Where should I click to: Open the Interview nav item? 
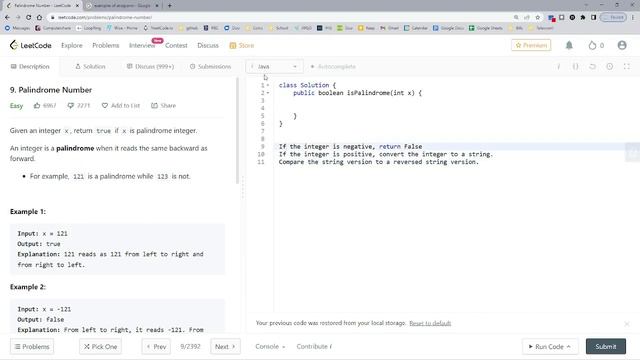pyautogui.click(x=142, y=45)
